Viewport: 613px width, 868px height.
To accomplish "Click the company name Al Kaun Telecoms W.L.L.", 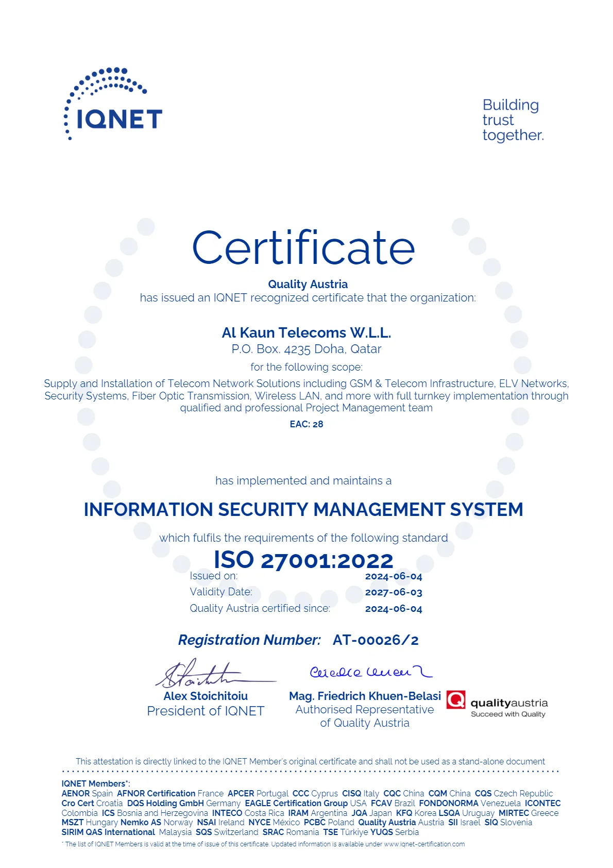I will pos(306,333).
